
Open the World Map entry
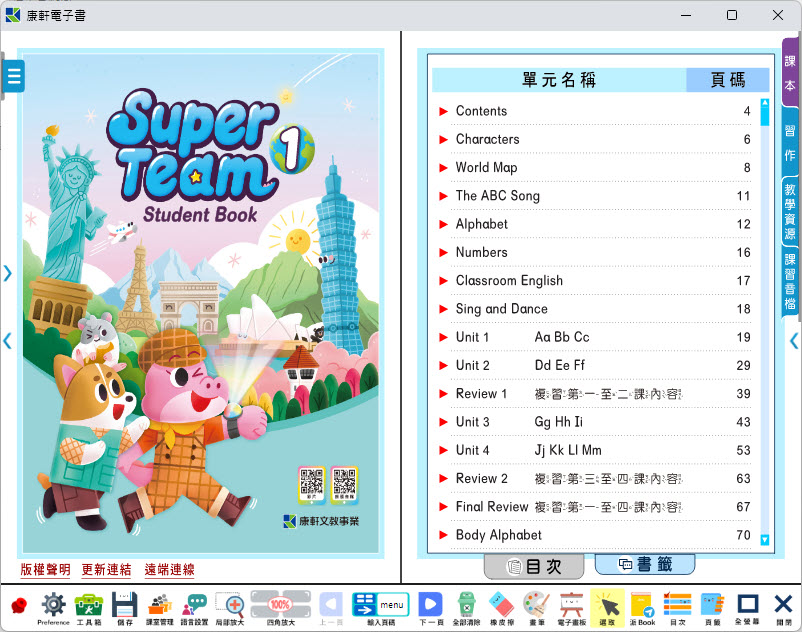[x=595, y=168]
